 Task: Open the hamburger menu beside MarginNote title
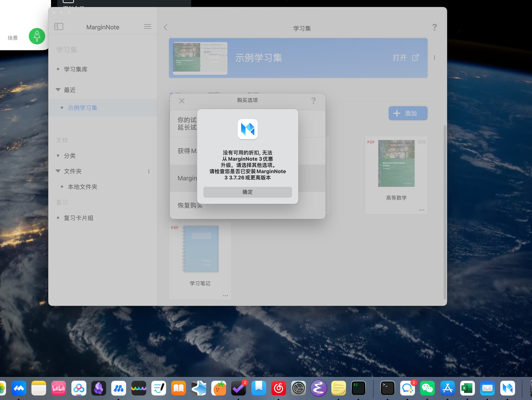[147, 27]
